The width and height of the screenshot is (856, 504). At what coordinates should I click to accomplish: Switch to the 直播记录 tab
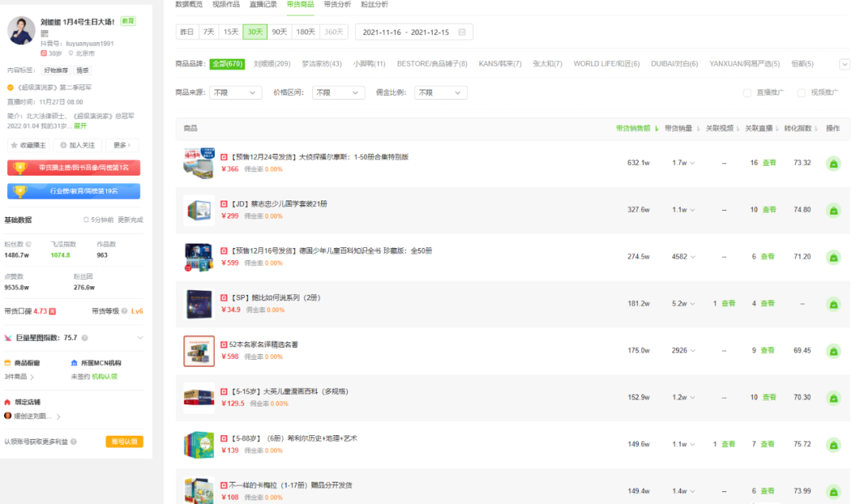coord(263,5)
